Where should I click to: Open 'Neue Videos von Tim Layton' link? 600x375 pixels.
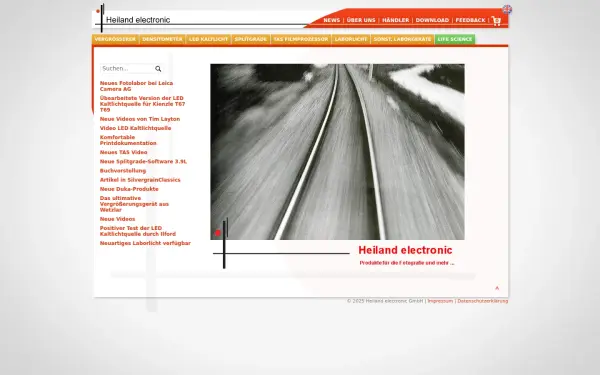pyautogui.click(x=140, y=119)
